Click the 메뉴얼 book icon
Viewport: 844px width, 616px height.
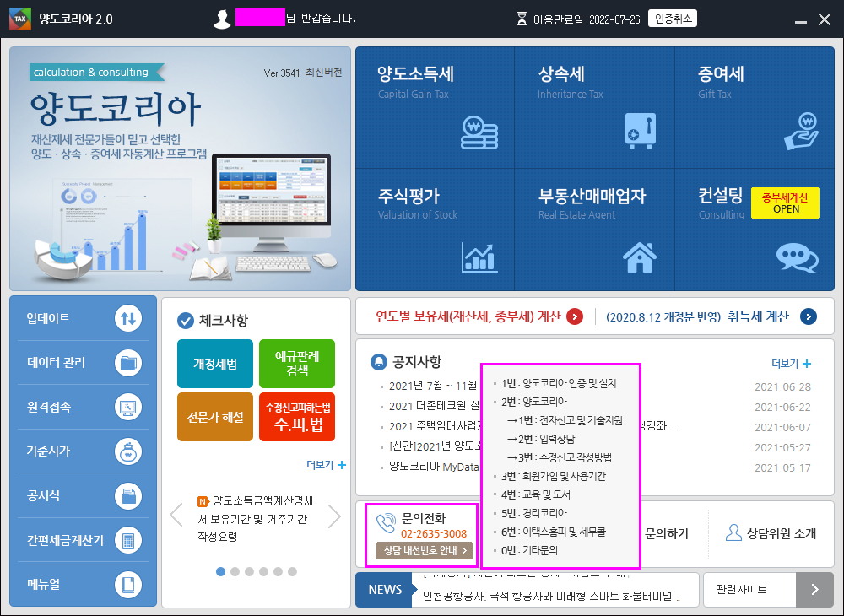(x=128, y=585)
